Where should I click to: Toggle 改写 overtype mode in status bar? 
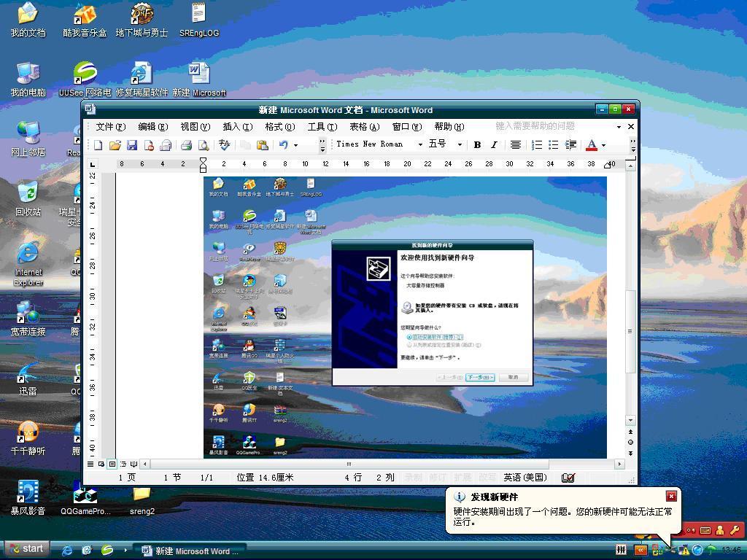tap(487, 478)
